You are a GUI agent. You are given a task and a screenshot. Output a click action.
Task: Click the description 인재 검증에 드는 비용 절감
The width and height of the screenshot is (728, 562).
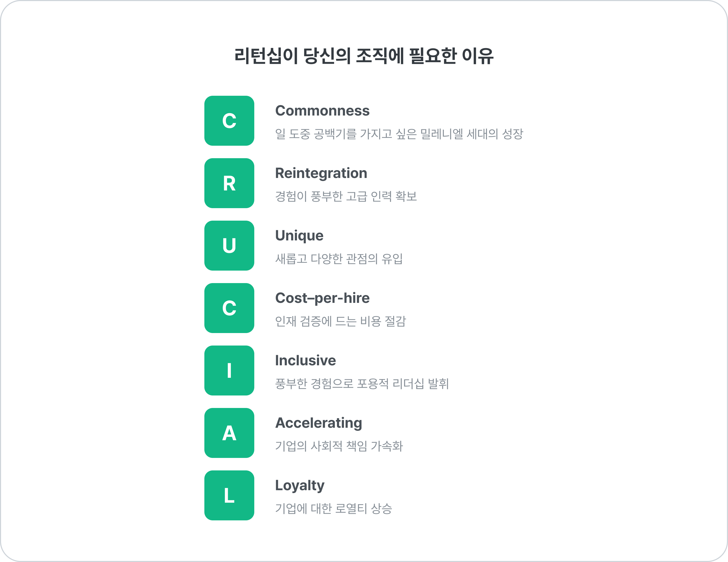click(x=340, y=321)
